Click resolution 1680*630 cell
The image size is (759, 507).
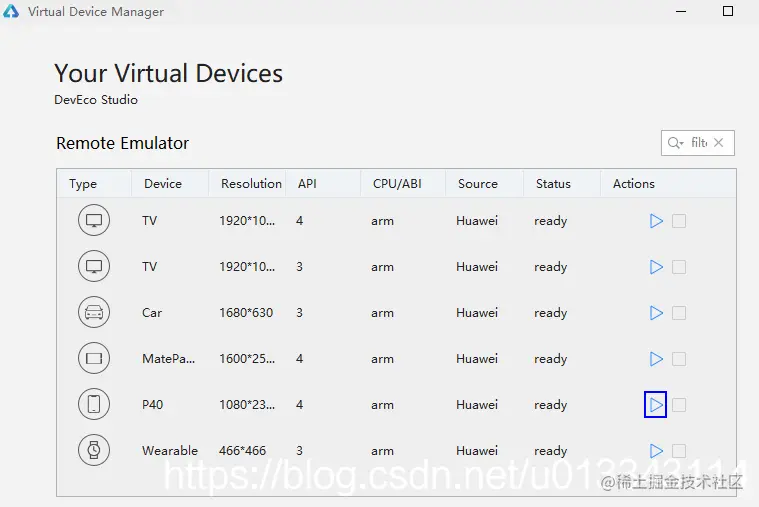[246, 313]
